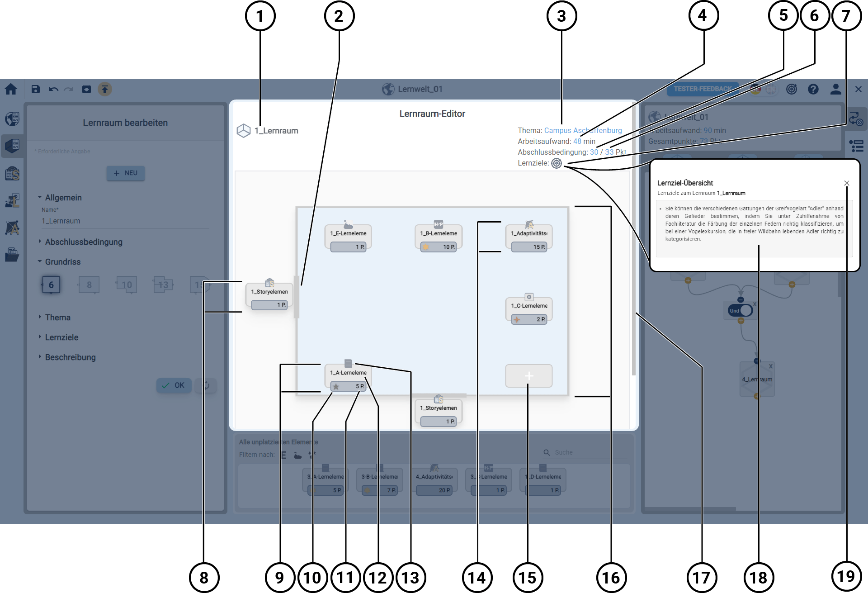Collapse the Allgemein section
868x593 pixels.
[61, 198]
